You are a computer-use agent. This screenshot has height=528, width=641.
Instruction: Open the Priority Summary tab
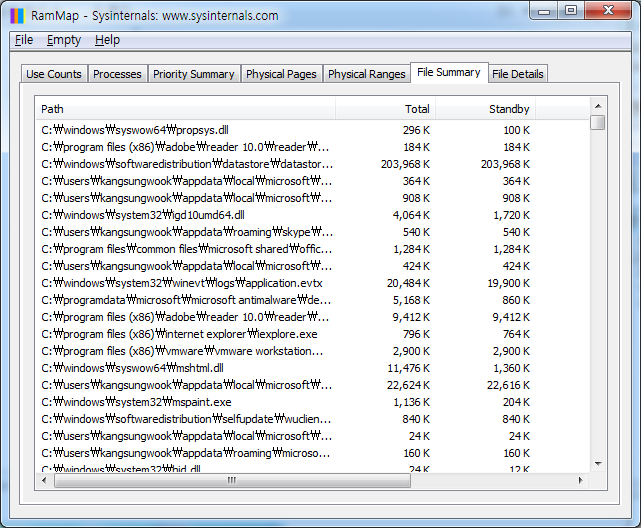click(194, 74)
